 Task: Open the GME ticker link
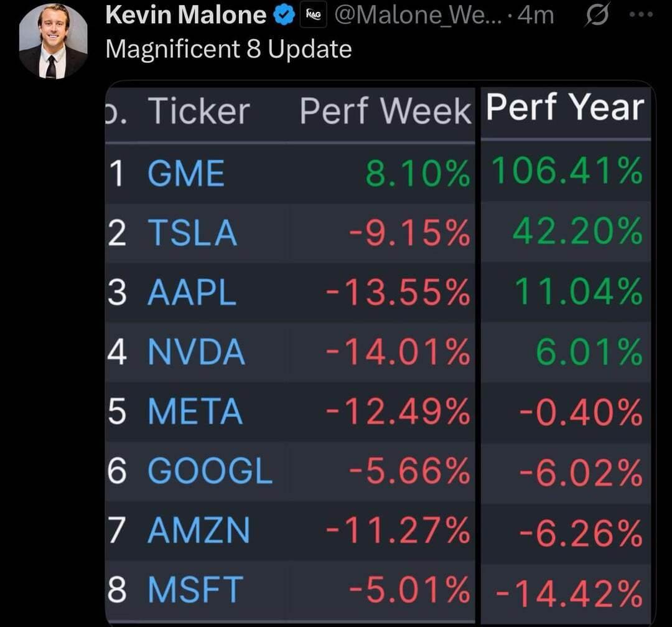(185, 173)
